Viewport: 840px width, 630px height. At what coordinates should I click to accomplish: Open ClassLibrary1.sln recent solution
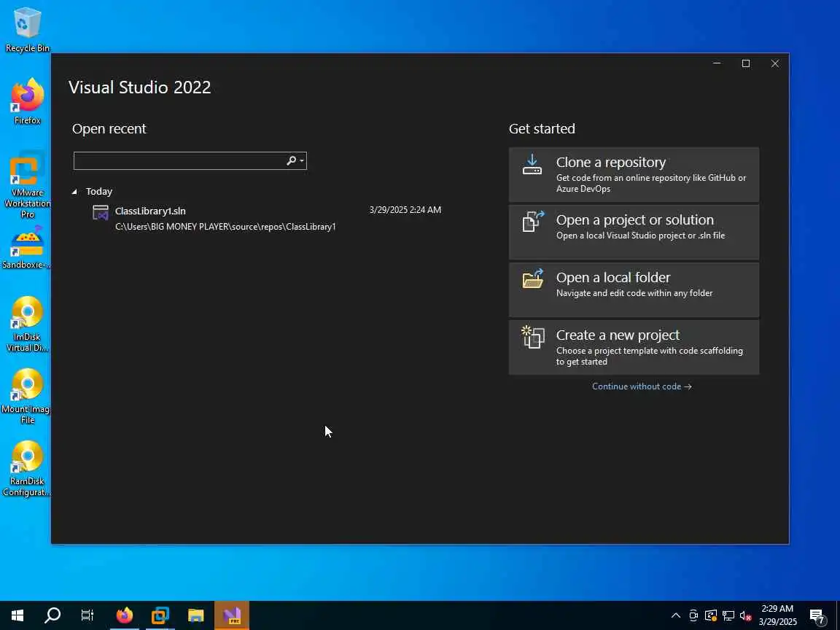[x=267, y=219]
